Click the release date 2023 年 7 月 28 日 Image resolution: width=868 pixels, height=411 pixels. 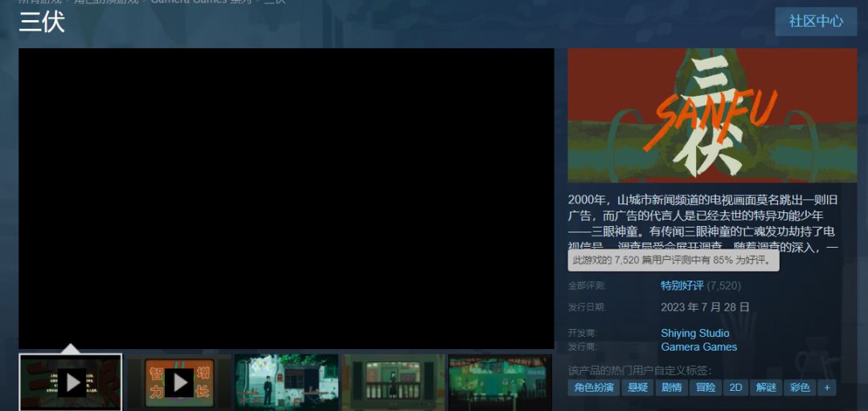[x=706, y=307]
